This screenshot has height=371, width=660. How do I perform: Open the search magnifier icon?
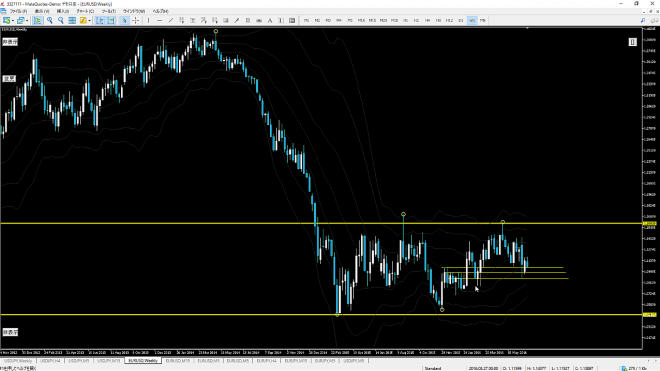tap(643, 20)
